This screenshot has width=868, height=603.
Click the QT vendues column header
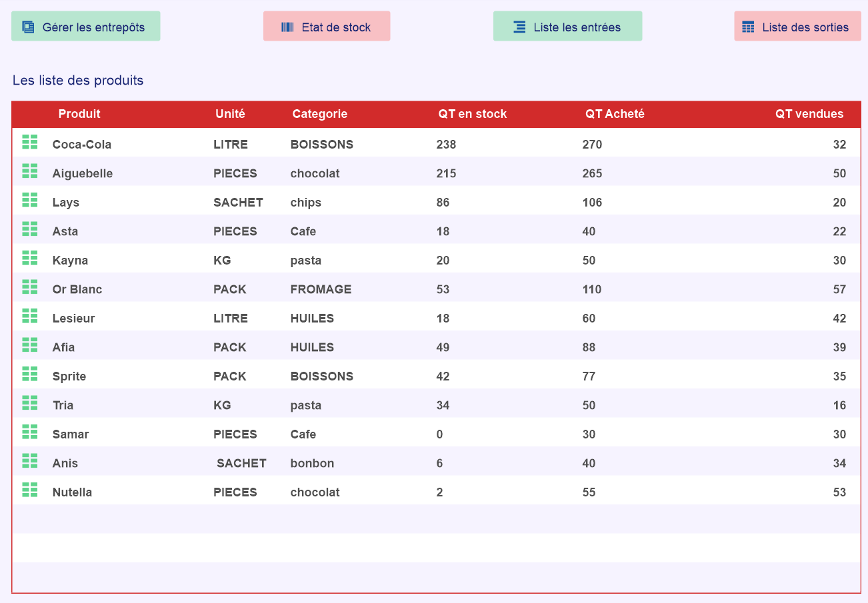click(809, 114)
